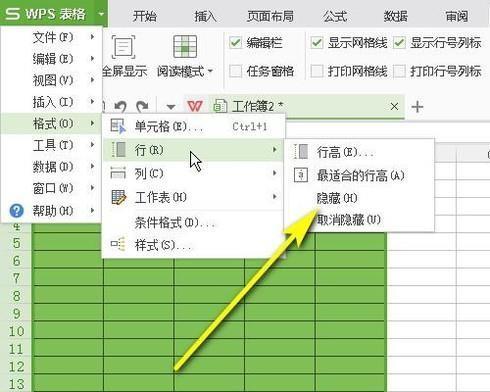Open the 工具(T) menu item
The height and width of the screenshot is (392, 490).
pyautogui.click(x=52, y=145)
